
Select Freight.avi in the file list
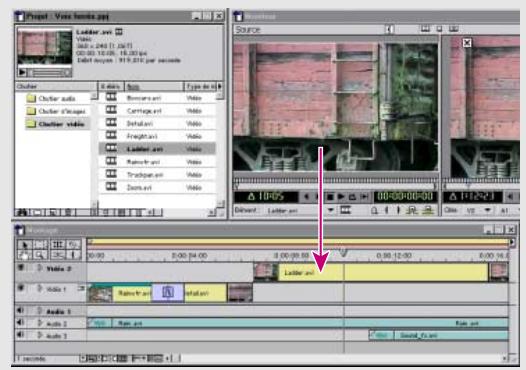157,136
